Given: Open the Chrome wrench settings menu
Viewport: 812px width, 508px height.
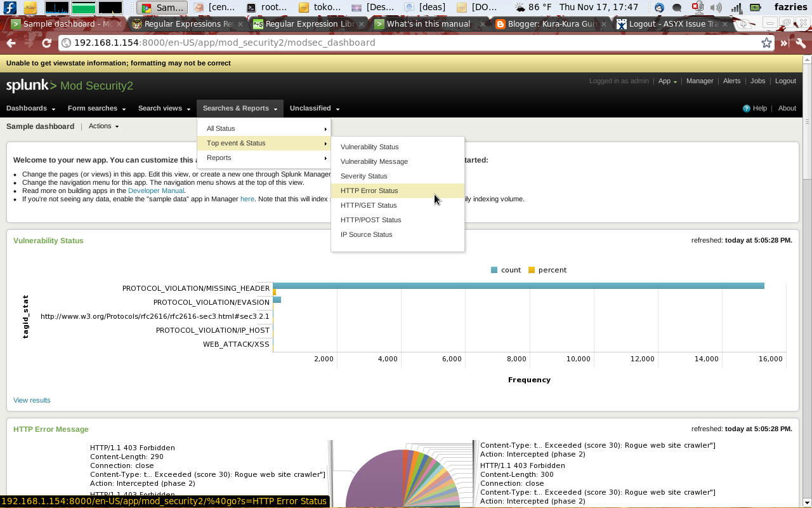Looking at the screenshot, I should pyautogui.click(x=801, y=43).
